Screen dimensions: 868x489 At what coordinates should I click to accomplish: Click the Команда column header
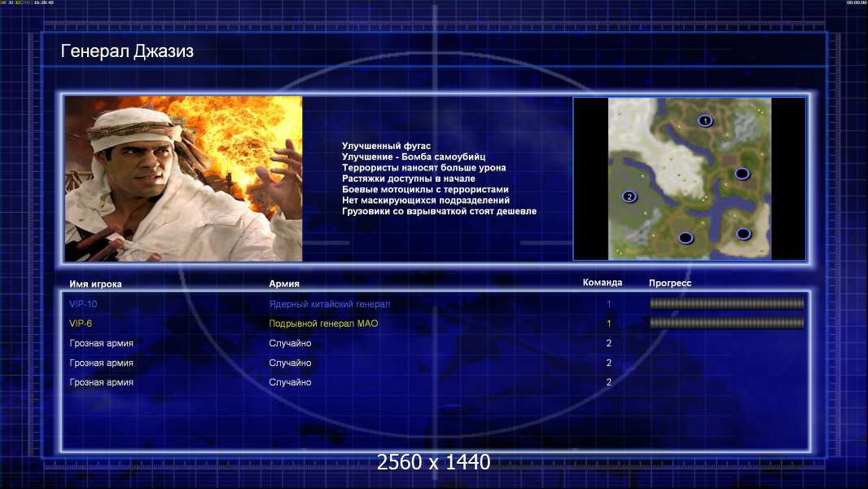[x=603, y=283]
